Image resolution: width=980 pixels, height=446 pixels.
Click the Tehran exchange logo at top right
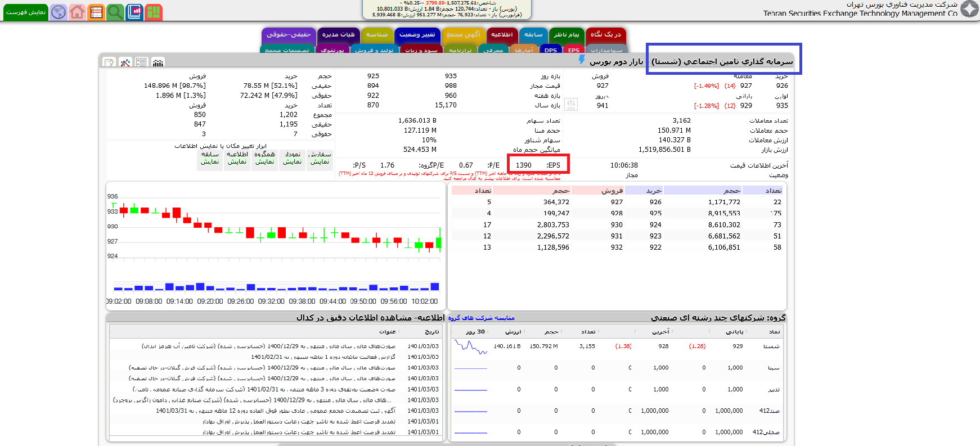tap(969, 10)
